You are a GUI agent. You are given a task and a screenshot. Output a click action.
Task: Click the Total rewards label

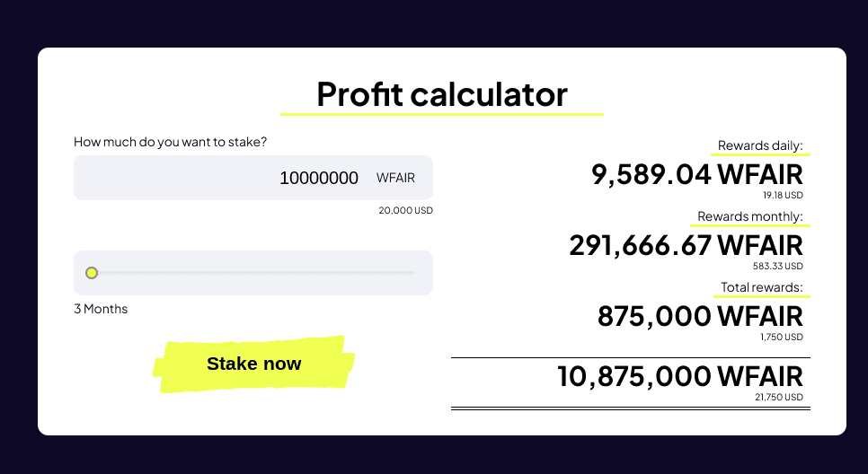[761, 287]
